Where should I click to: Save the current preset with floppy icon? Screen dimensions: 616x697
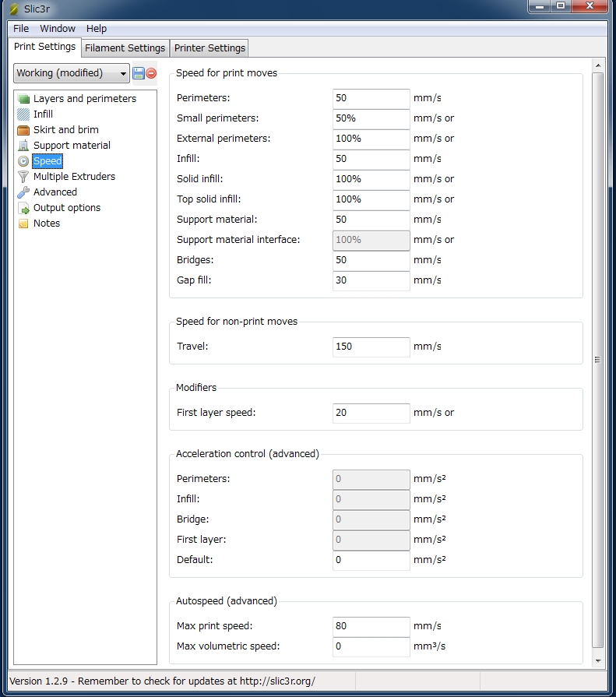pyautogui.click(x=139, y=73)
